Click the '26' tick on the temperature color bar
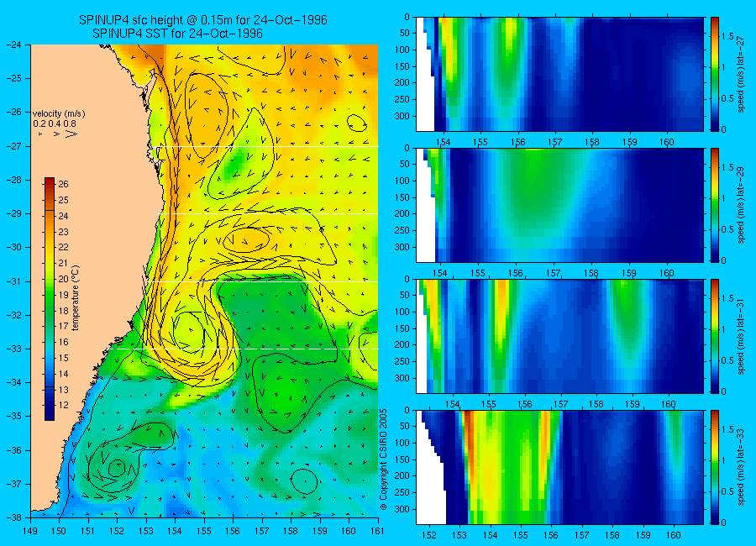Viewport: 756px width, 546px height. tap(64, 184)
